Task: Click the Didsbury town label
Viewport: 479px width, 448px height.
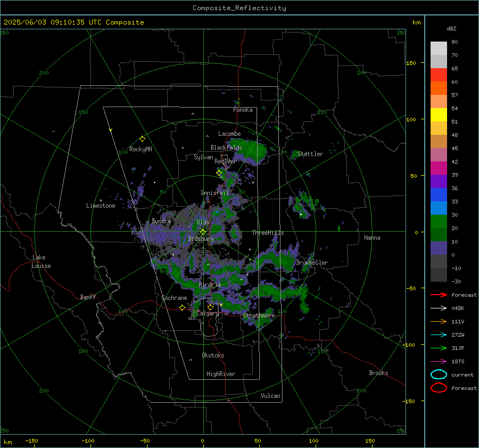Action: tap(201, 239)
